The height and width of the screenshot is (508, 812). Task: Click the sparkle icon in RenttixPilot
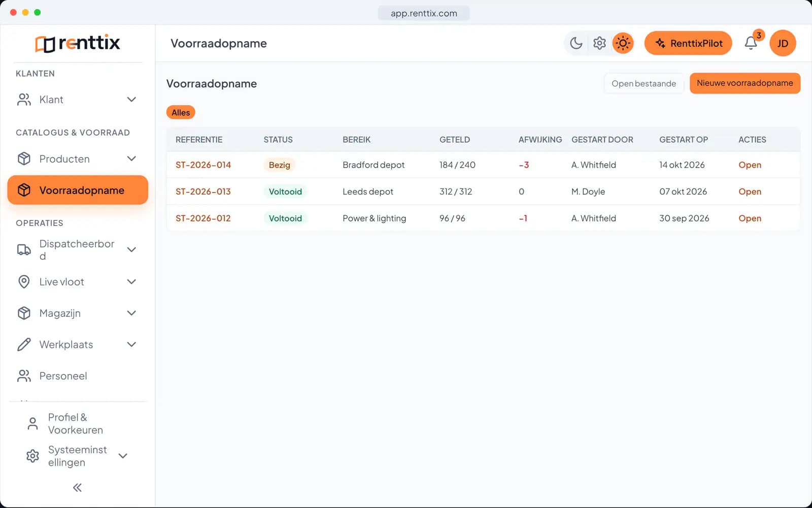pos(660,43)
